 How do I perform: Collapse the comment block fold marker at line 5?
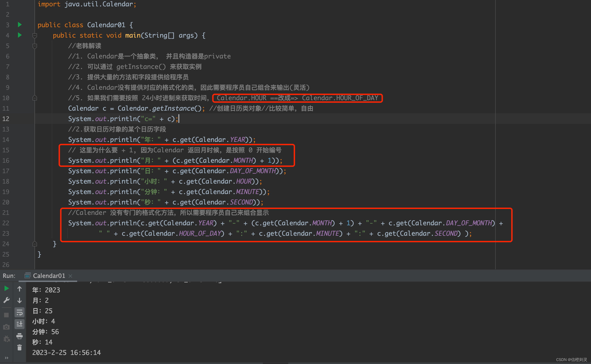[35, 46]
